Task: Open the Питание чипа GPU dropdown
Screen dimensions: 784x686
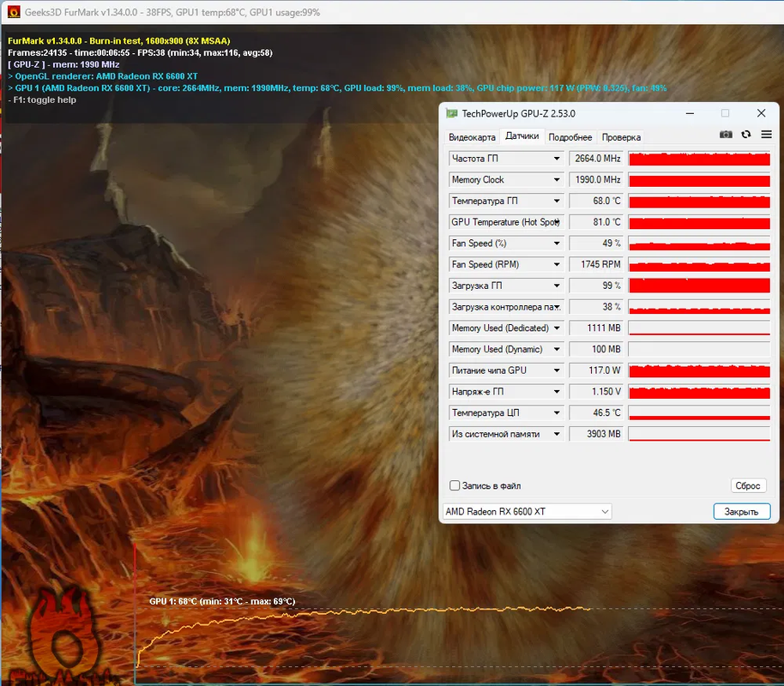Action: (557, 370)
